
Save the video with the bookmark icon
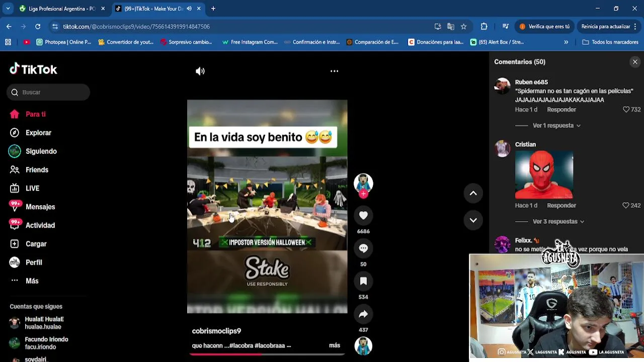(363, 281)
